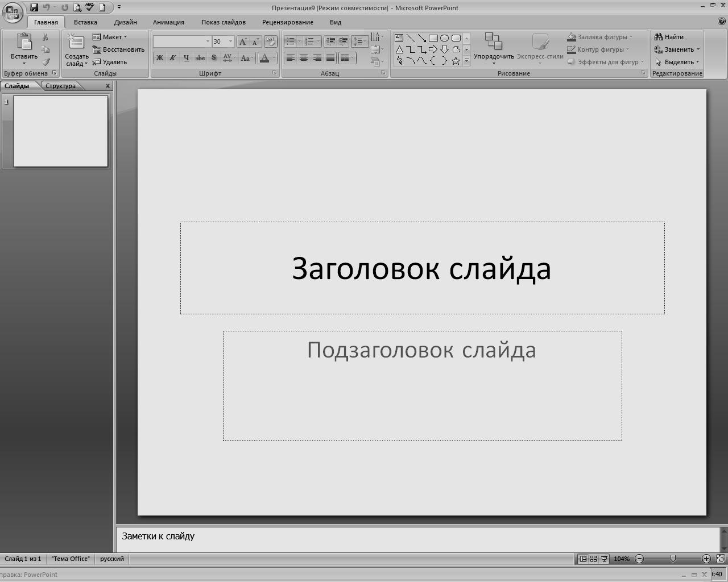Apply text shadow with S icon
Image resolution: width=728 pixels, height=582 pixels.
[x=214, y=58]
